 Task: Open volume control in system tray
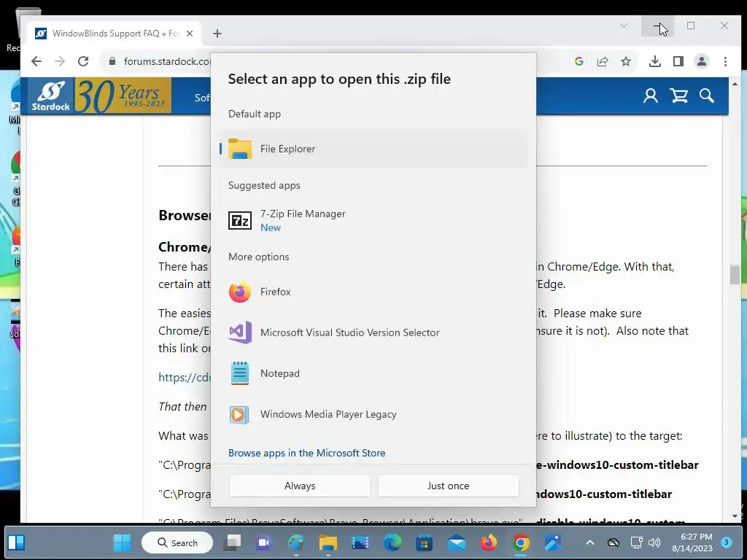tap(654, 542)
